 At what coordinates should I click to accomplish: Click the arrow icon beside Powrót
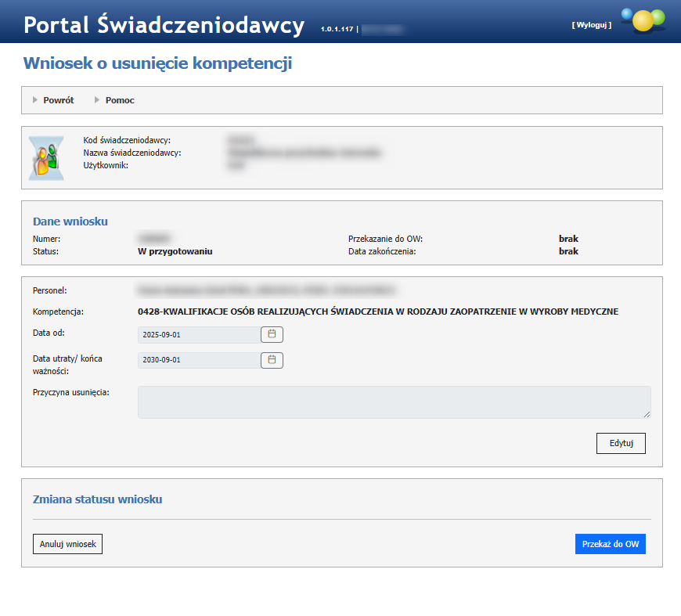pyautogui.click(x=35, y=100)
